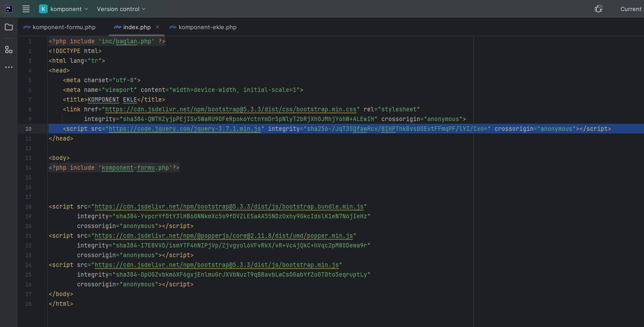Click the bootstrap.bundle.min.js URL

point(229,206)
